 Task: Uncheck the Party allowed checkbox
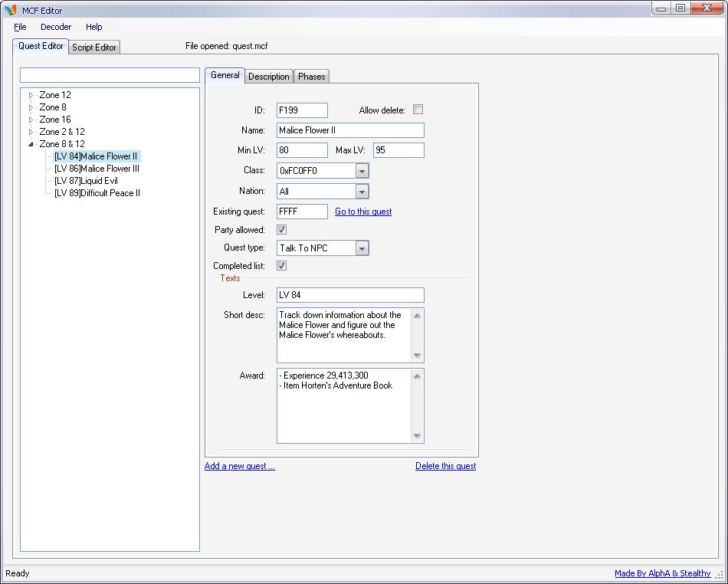click(281, 229)
